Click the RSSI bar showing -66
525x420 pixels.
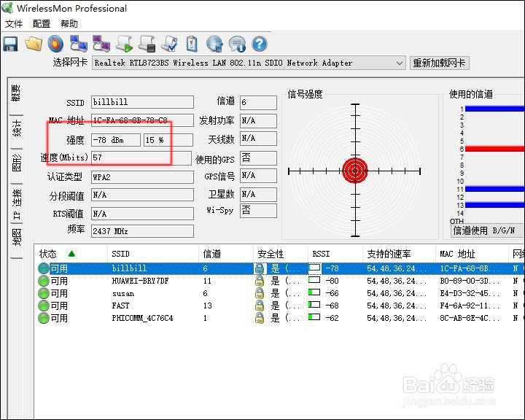click(314, 292)
